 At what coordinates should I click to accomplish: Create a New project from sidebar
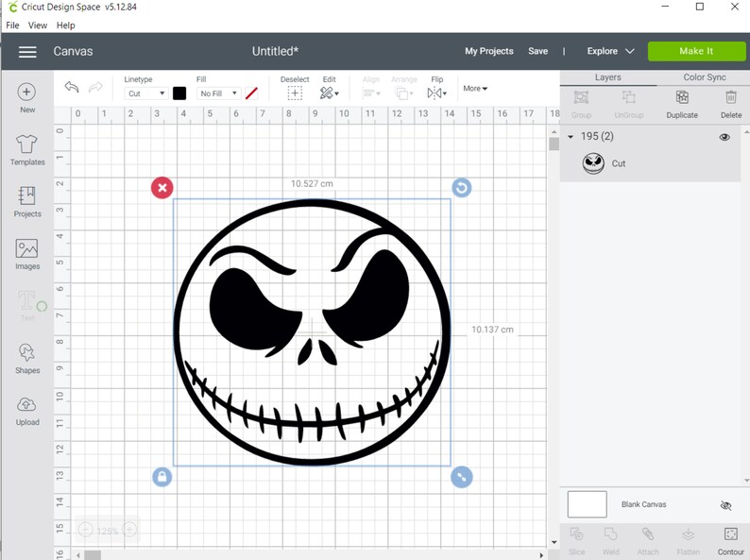click(26, 98)
